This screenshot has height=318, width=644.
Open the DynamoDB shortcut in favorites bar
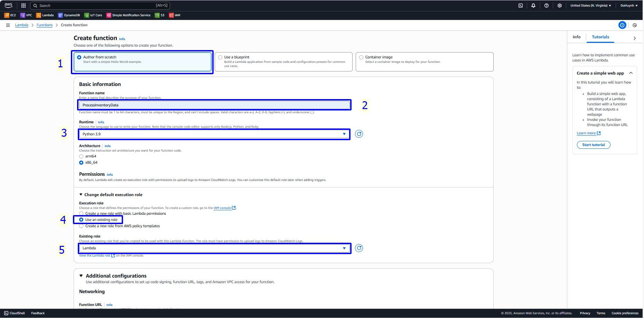(x=69, y=15)
